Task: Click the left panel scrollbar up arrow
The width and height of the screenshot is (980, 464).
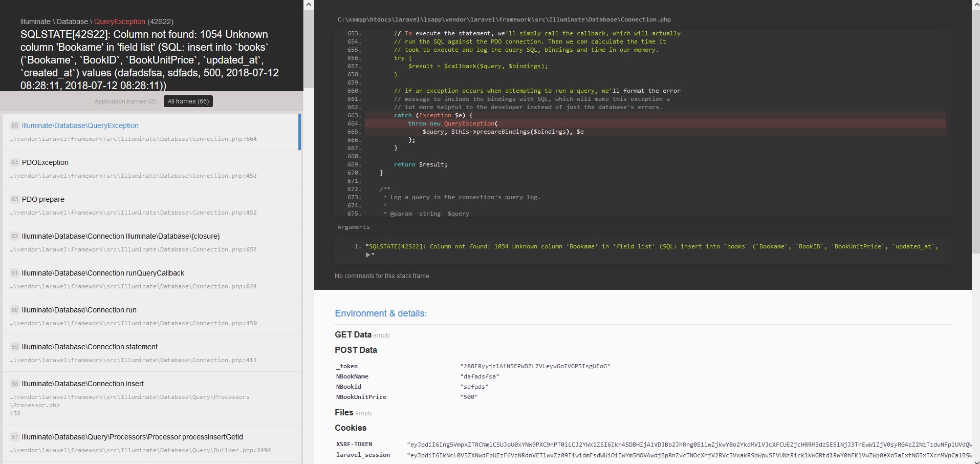Action: click(x=309, y=5)
